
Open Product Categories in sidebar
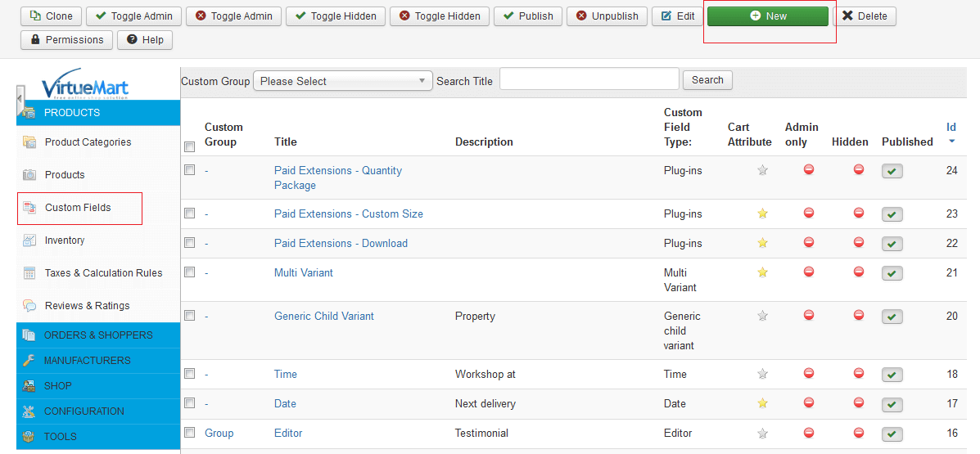pyautogui.click(x=88, y=142)
